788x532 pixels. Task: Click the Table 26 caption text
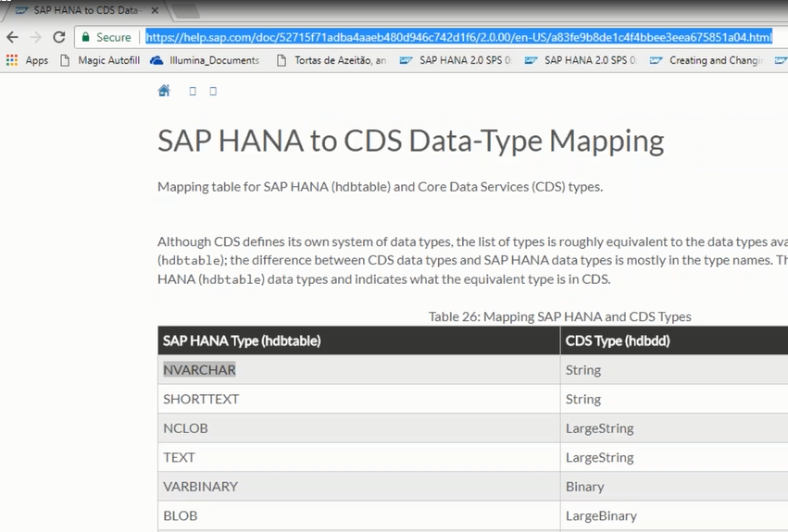pyautogui.click(x=560, y=316)
